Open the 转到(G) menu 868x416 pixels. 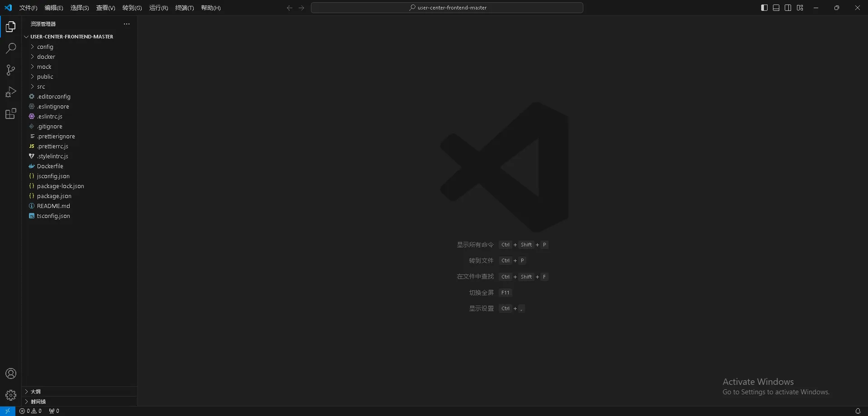click(x=132, y=8)
